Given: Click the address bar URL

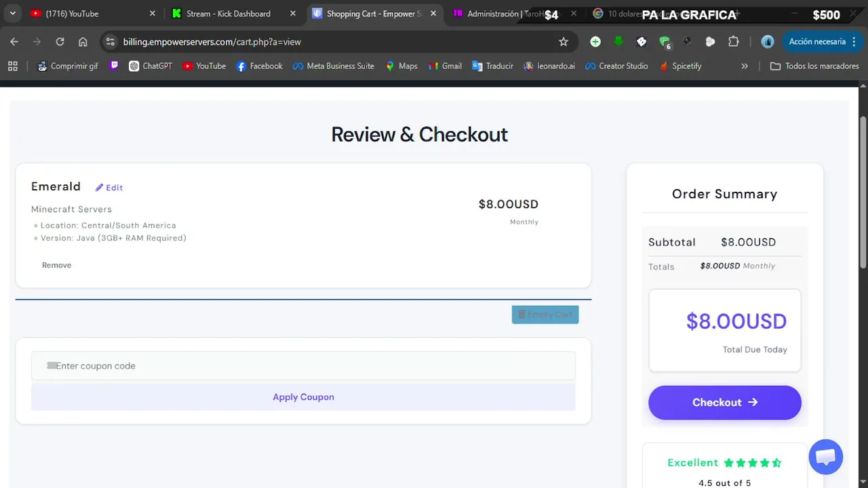Looking at the screenshot, I should [212, 41].
